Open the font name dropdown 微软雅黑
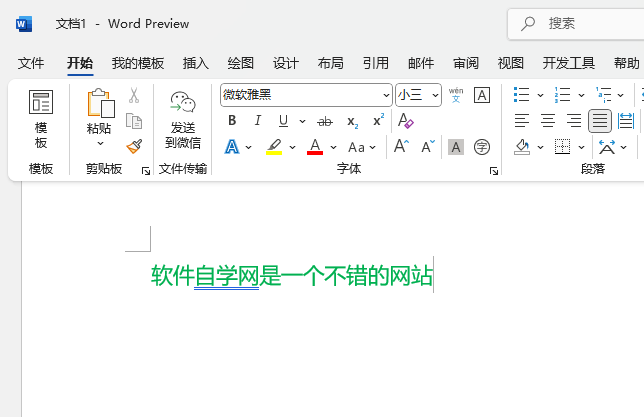644x417 pixels. [x=386, y=95]
